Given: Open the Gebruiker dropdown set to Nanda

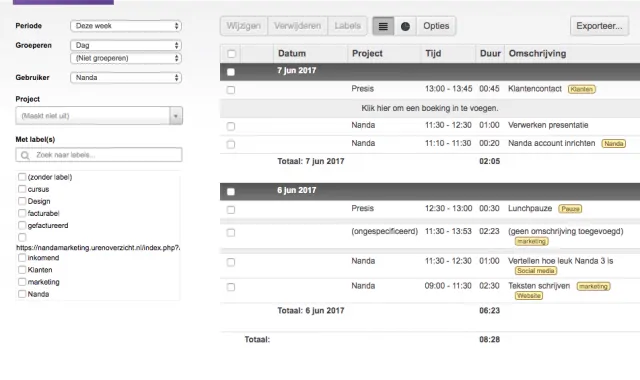Looking at the screenshot, I should [x=126, y=78].
